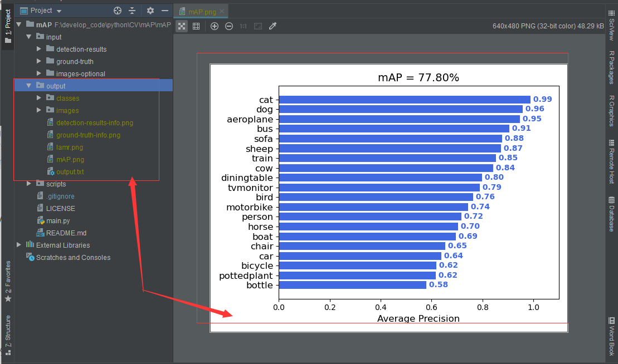Collapse the input folder
Image resolution: width=618 pixels, height=364 pixels.
coord(29,37)
